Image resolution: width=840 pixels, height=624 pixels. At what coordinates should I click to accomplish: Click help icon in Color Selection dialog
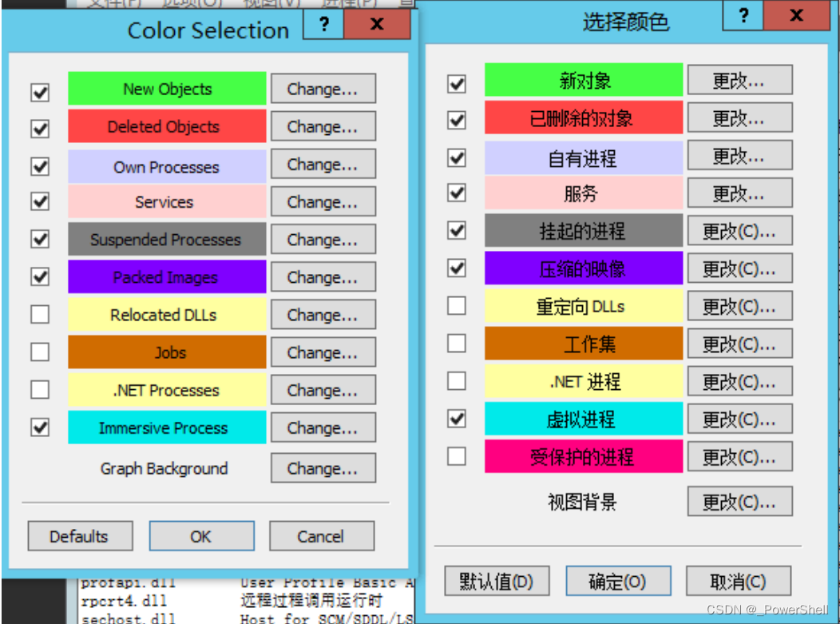[323, 24]
